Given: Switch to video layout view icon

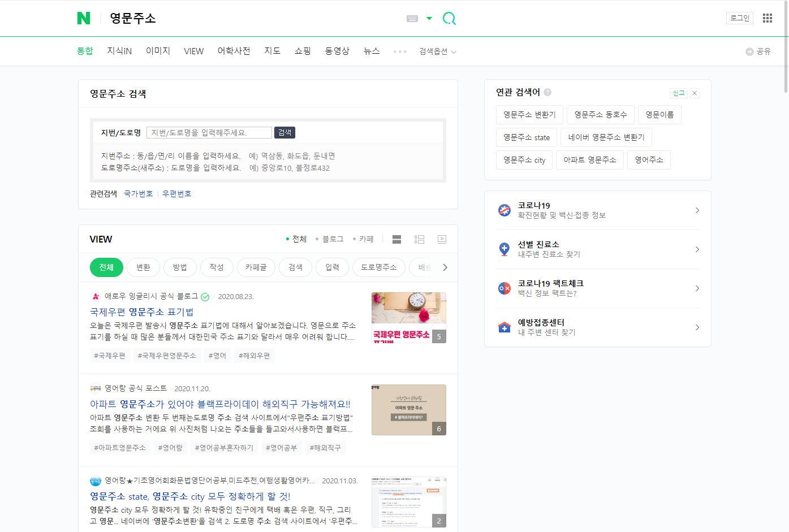Looking at the screenshot, I should (x=442, y=239).
